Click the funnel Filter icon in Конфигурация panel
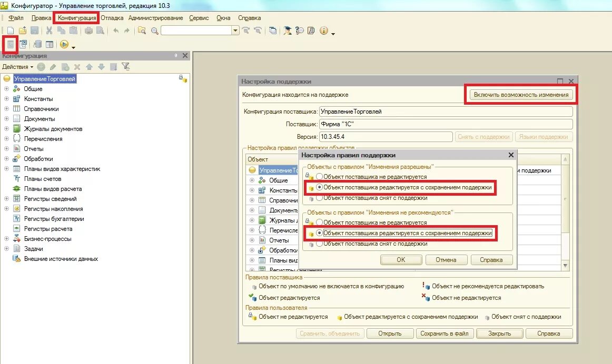Screen dimensions: 612x364 (x=125, y=67)
